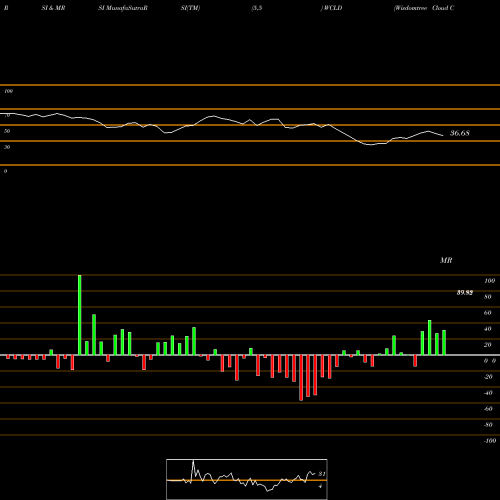The width and height of the screenshot is (500, 500).
Task: Click the -40 label on MR axis
Action: [488, 393]
